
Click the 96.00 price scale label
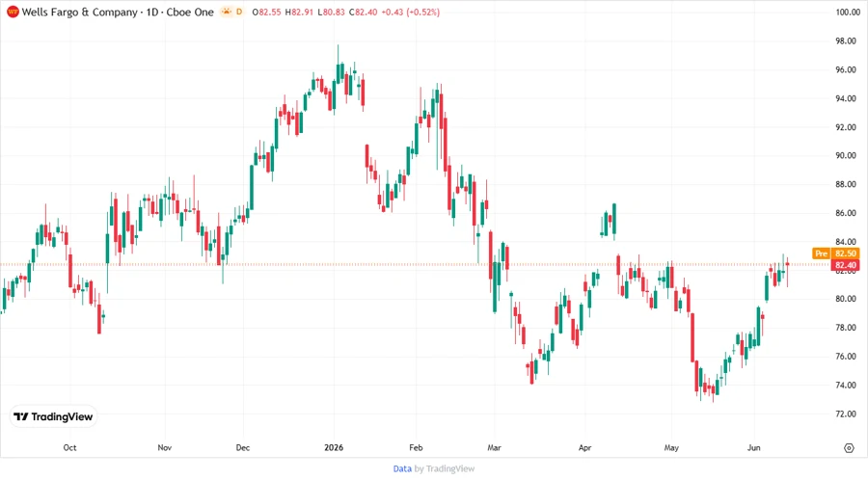pyautogui.click(x=845, y=69)
